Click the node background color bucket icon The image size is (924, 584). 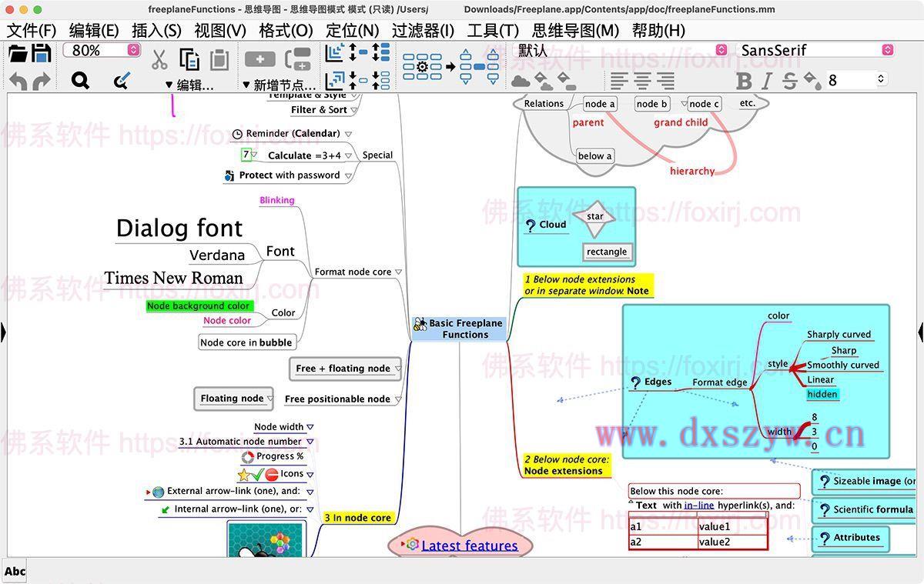[x=567, y=80]
